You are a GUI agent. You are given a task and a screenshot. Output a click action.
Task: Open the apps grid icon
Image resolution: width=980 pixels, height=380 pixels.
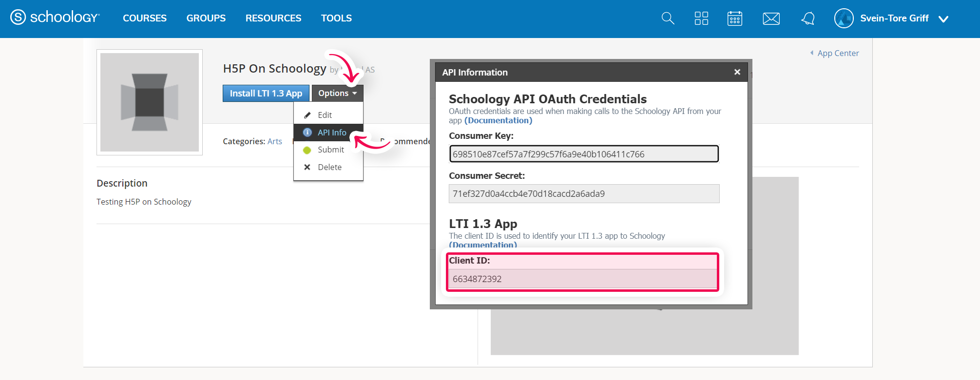pyautogui.click(x=701, y=19)
